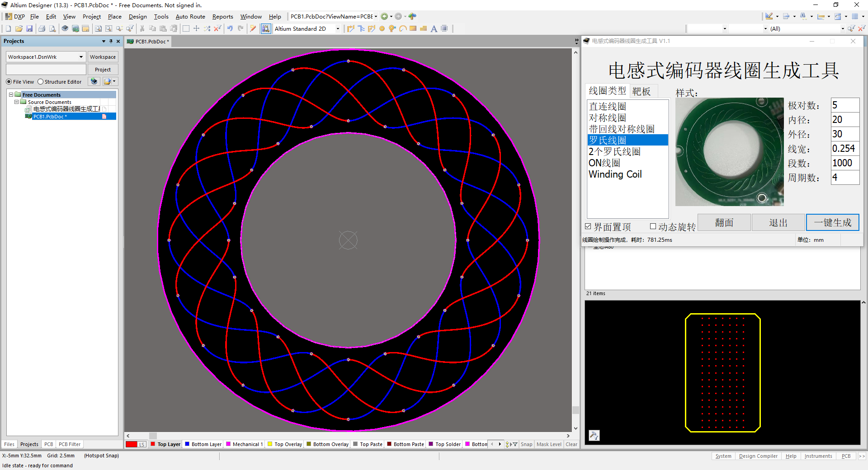Open the Auto Route menu
This screenshot has height=470, width=868.
click(190, 17)
